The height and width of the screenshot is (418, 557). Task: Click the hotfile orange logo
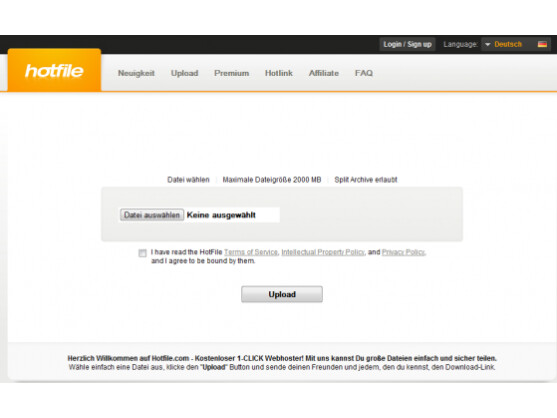[54, 70]
